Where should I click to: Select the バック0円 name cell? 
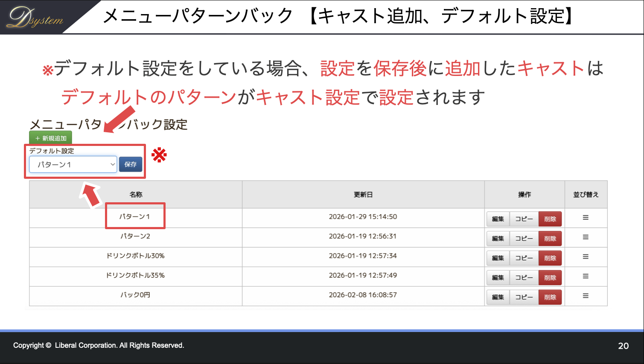click(x=135, y=295)
